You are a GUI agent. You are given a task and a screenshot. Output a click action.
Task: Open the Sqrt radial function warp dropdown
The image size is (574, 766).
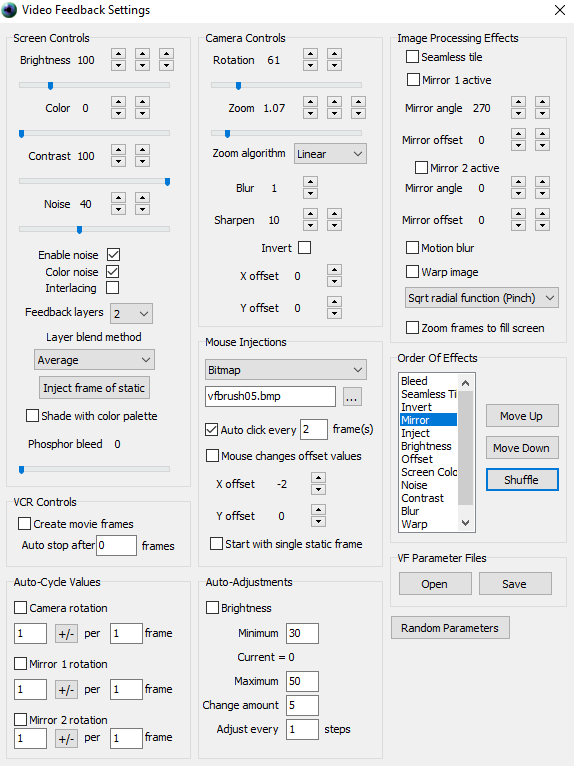click(482, 298)
